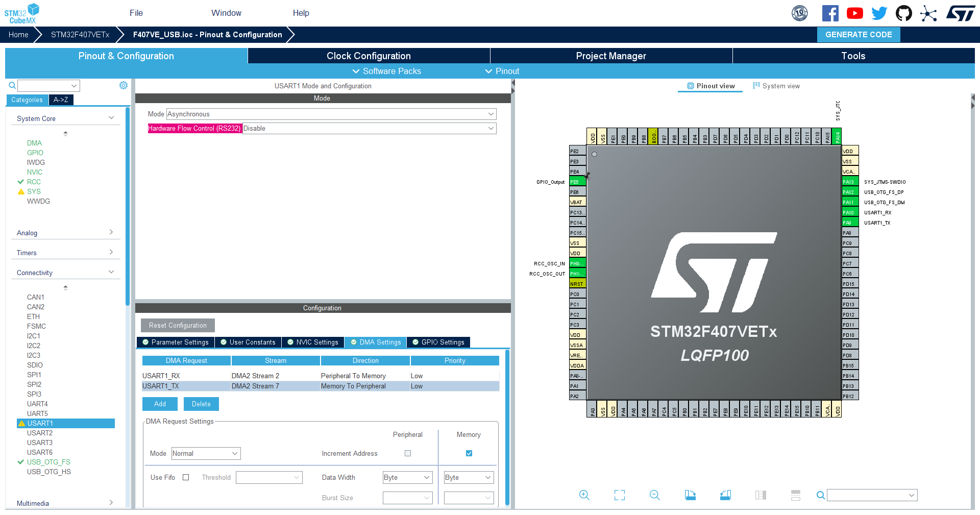The image size is (980, 515).
Task: Enable the Use Fifo checkbox
Action: pos(186,477)
